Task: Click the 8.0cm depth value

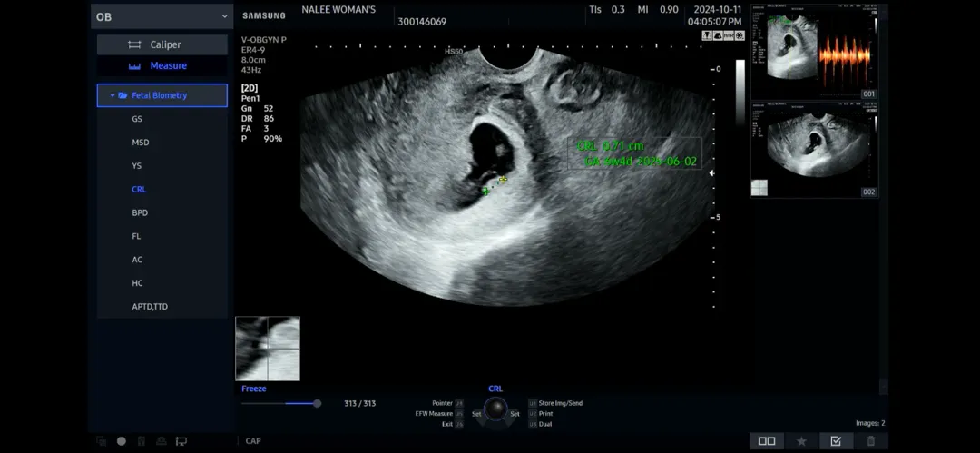Action: coord(254,60)
